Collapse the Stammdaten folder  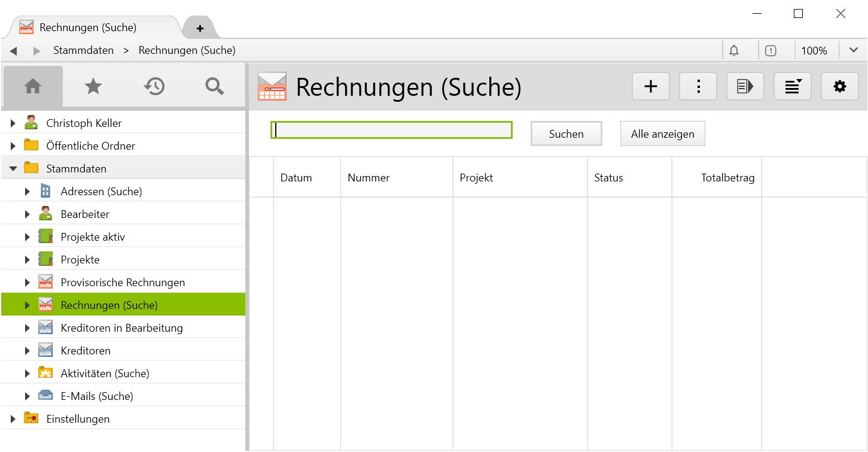[13, 169]
